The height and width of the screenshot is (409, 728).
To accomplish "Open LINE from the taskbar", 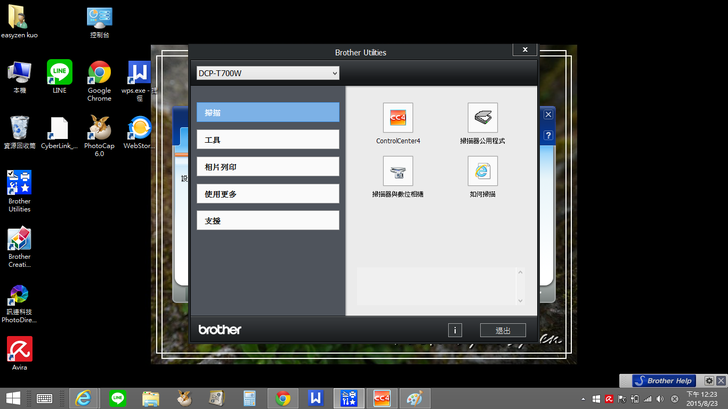I will pos(117,398).
